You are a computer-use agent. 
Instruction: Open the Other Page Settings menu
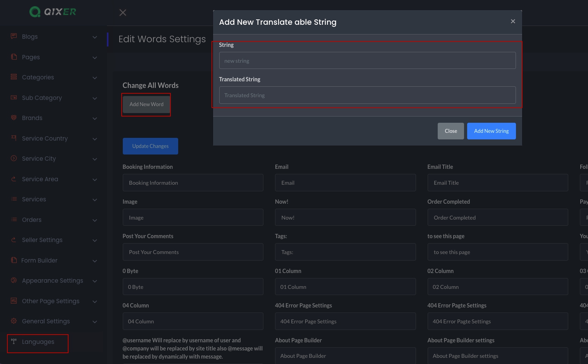point(50,301)
